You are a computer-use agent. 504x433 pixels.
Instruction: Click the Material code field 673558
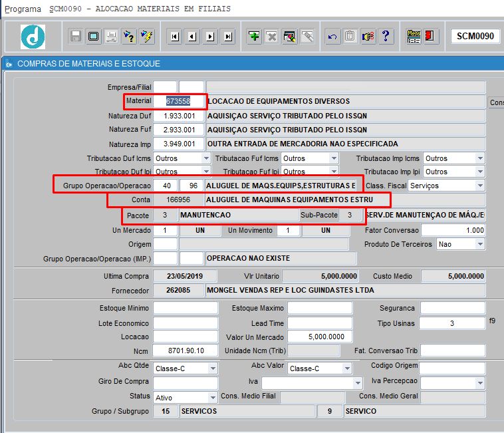[x=178, y=101]
